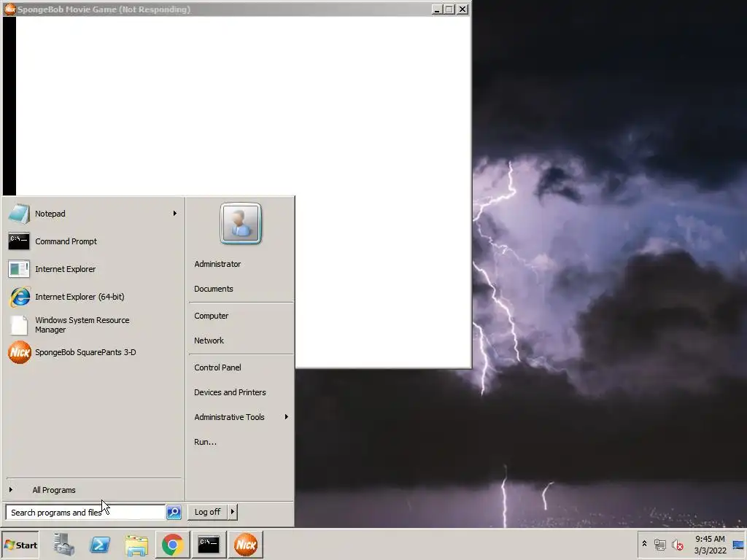Open the shutdown options arrow next to Log off
This screenshot has height=560, width=747.
[233, 512]
